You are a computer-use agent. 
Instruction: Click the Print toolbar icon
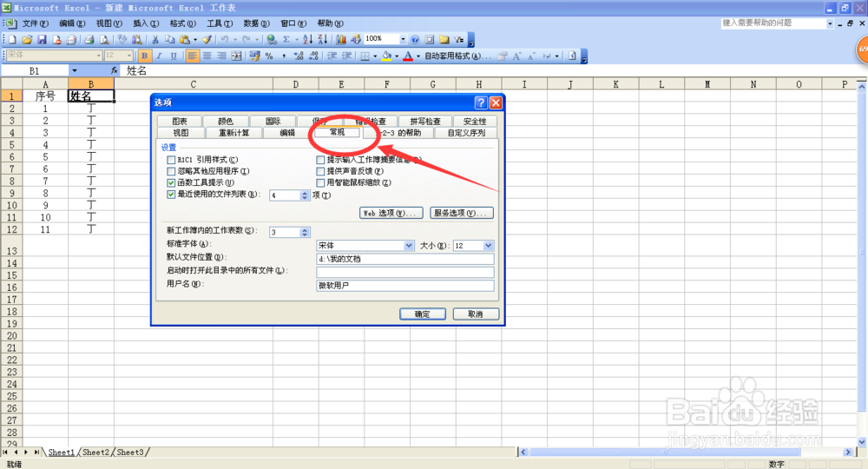click(x=89, y=39)
